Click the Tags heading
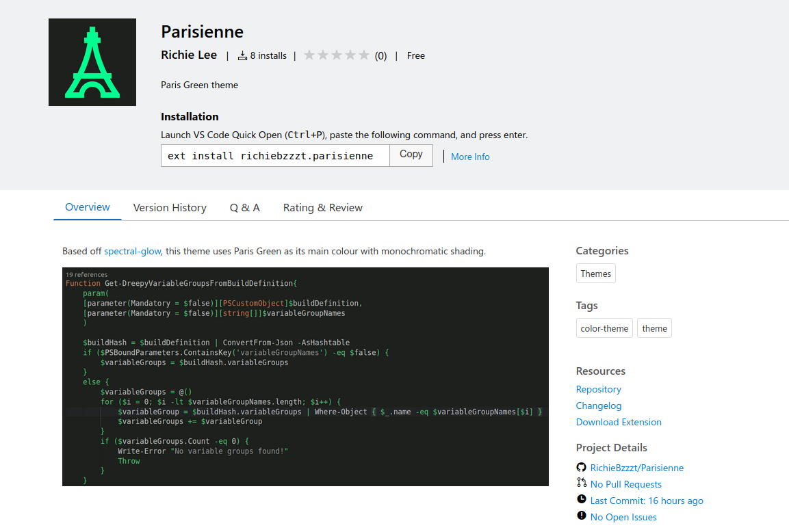The image size is (789, 532). click(586, 306)
